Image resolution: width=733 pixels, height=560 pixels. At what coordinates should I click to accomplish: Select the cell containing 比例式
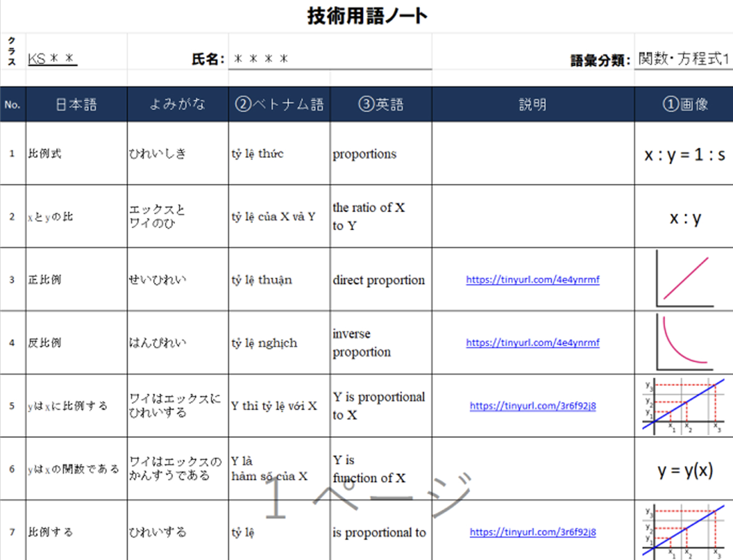click(x=76, y=153)
